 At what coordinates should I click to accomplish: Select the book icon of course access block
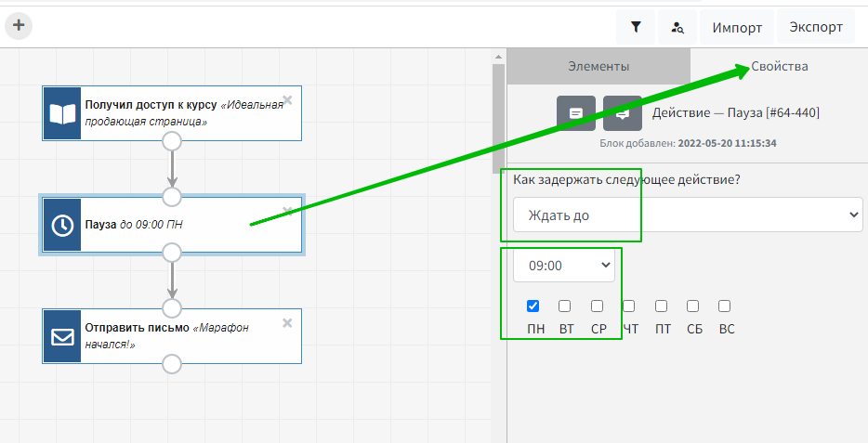[62, 113]
